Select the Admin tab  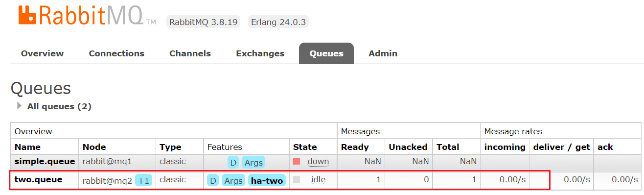[x=383, y=53]
